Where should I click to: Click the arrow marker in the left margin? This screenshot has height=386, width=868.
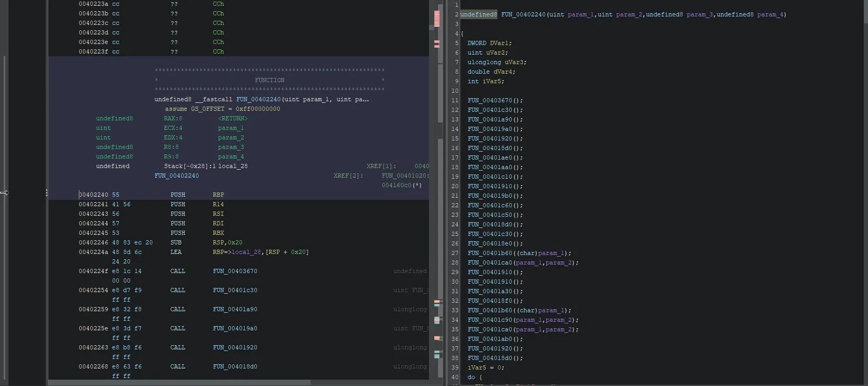4,192
